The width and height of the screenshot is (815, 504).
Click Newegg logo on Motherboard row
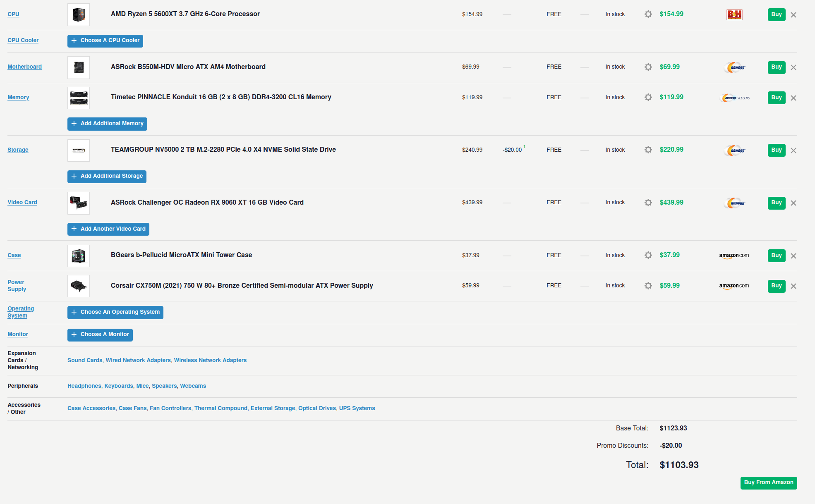734,67
